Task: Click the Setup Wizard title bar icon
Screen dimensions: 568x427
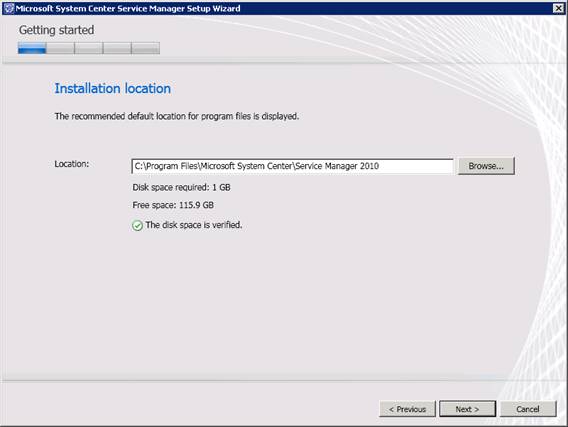Action: click(x=9, y=8)
